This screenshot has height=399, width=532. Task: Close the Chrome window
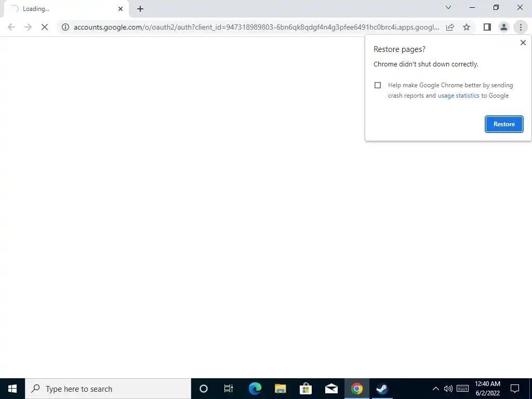520,7
